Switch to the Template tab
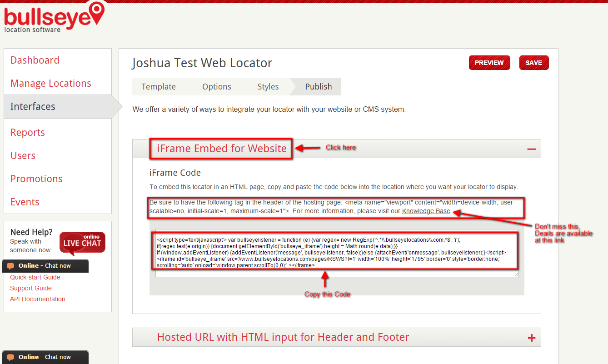The image size is (608, 364). (159, 86)
